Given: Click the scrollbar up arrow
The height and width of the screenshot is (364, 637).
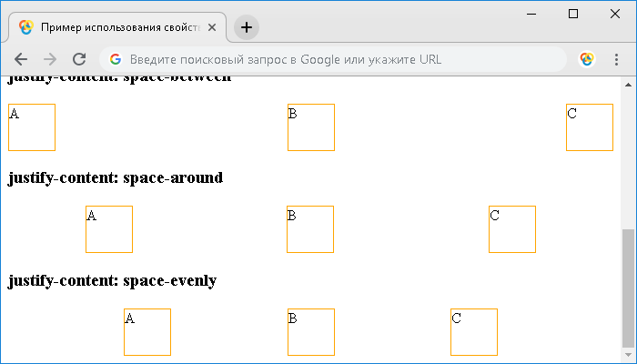Looking at the screenshot, I should pyautogui.click(x=628, y=85).
